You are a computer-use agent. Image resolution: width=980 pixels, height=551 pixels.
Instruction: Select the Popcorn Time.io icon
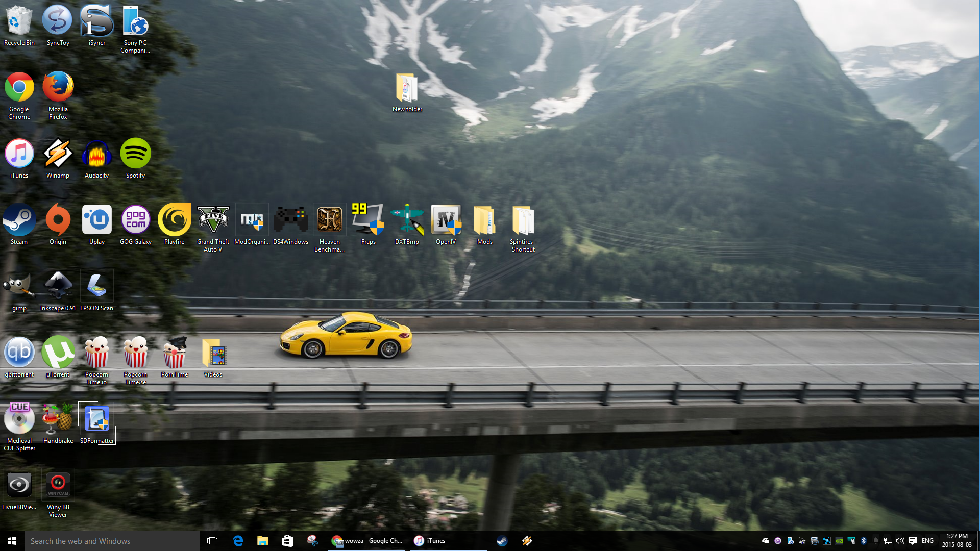(96, 361)
